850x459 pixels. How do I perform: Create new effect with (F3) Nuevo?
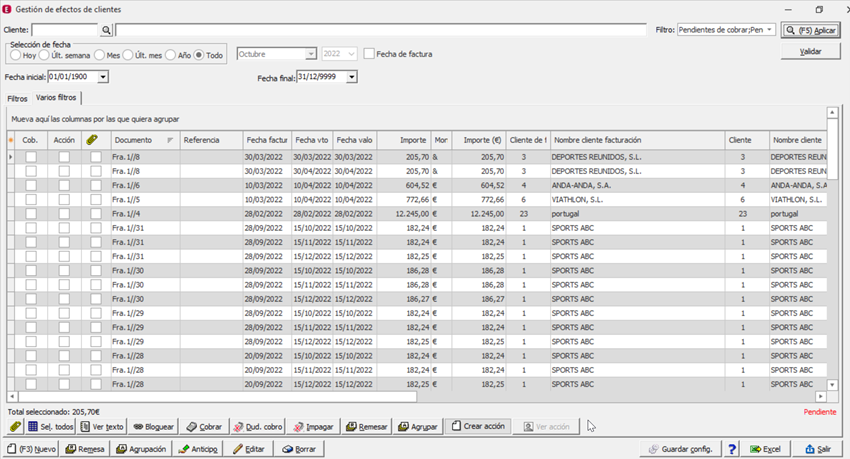point(31,449)
